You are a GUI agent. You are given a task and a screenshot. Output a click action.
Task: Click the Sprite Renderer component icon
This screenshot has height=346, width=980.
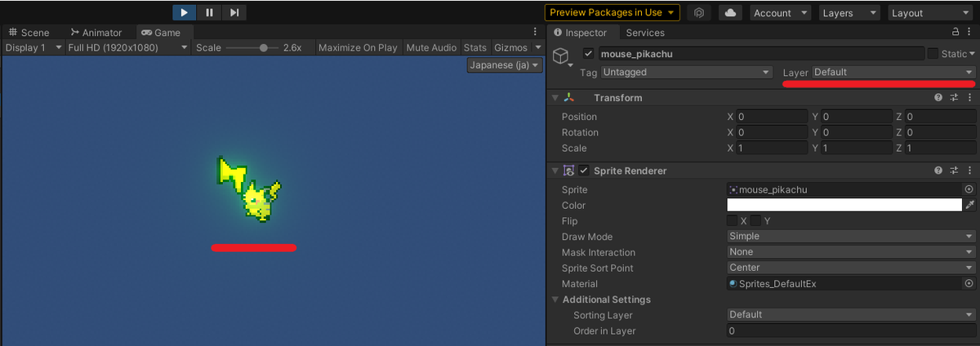pyautogui.click(x=569, y=171)
